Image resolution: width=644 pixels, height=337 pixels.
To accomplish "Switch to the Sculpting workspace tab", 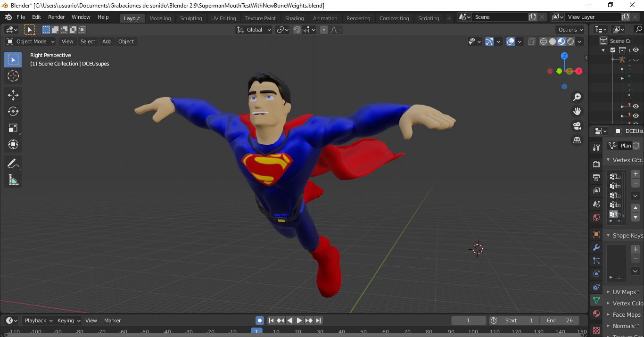I will (191, 18).
